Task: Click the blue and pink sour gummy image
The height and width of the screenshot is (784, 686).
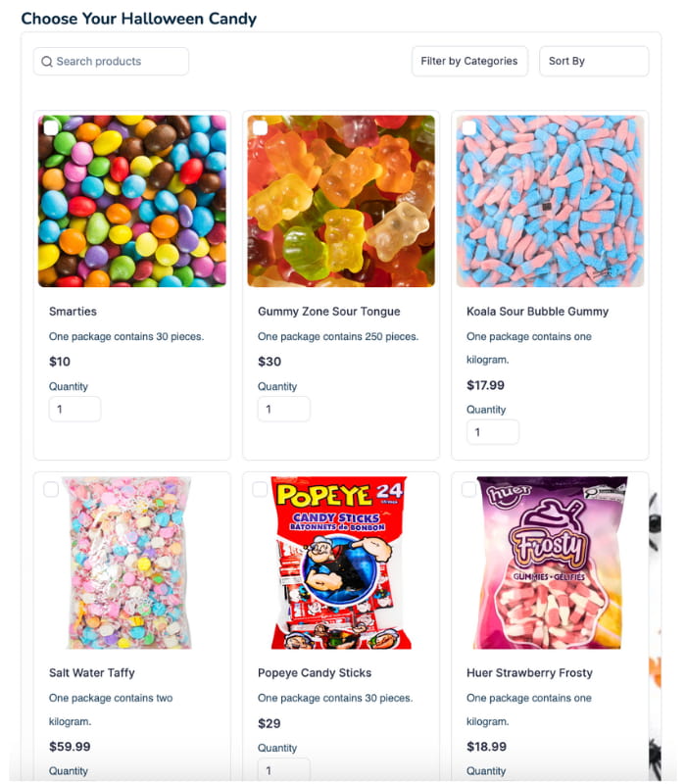Action: 550,201
